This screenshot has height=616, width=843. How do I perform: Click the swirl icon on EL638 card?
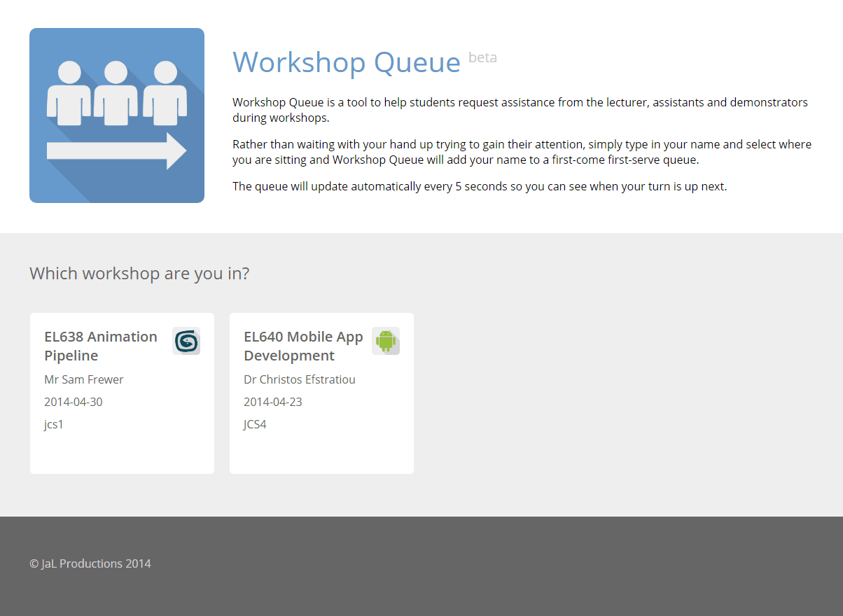186,341
